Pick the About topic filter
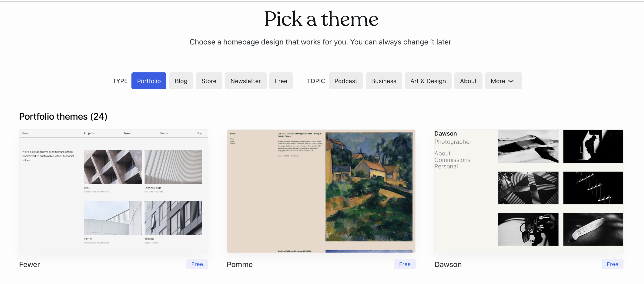 pyautogui.click(x=468, y=81)
